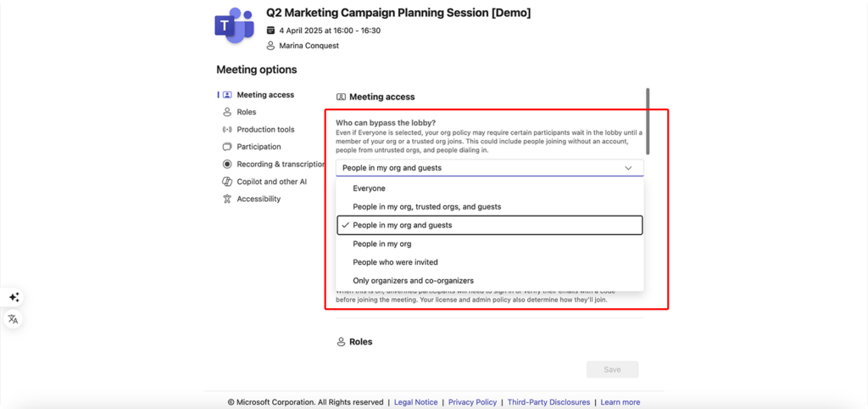Select the checked People in my org and guests option
Viewport: 868px width, 409px height.
[x=490, y=225]
